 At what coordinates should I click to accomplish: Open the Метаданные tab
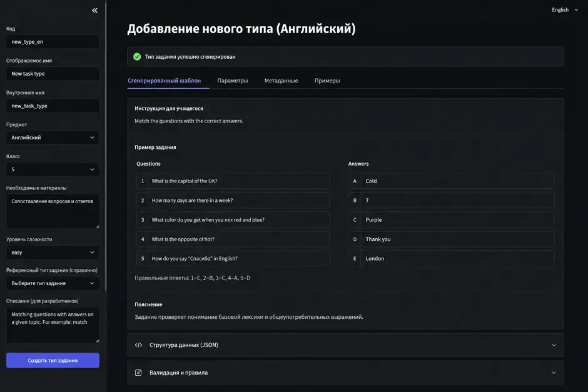pyautogui.click(x=281, y=81)
